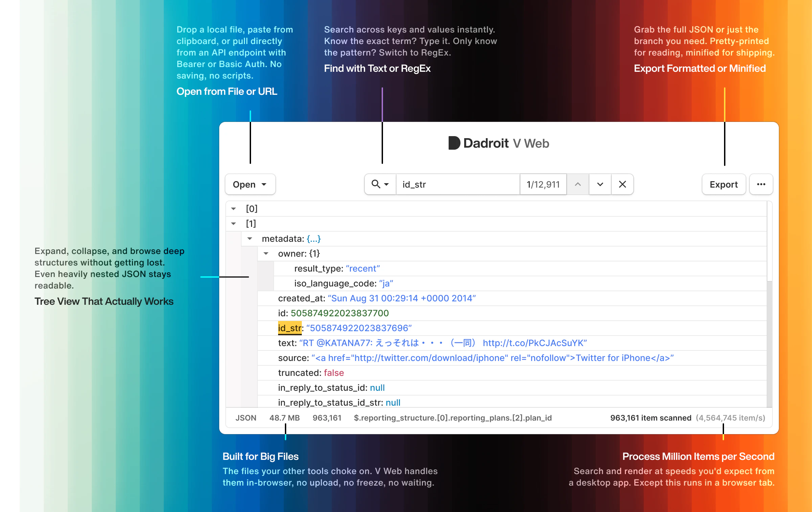Click the Dadroit logo icon
812x512 pixels.
coord(454,143)
